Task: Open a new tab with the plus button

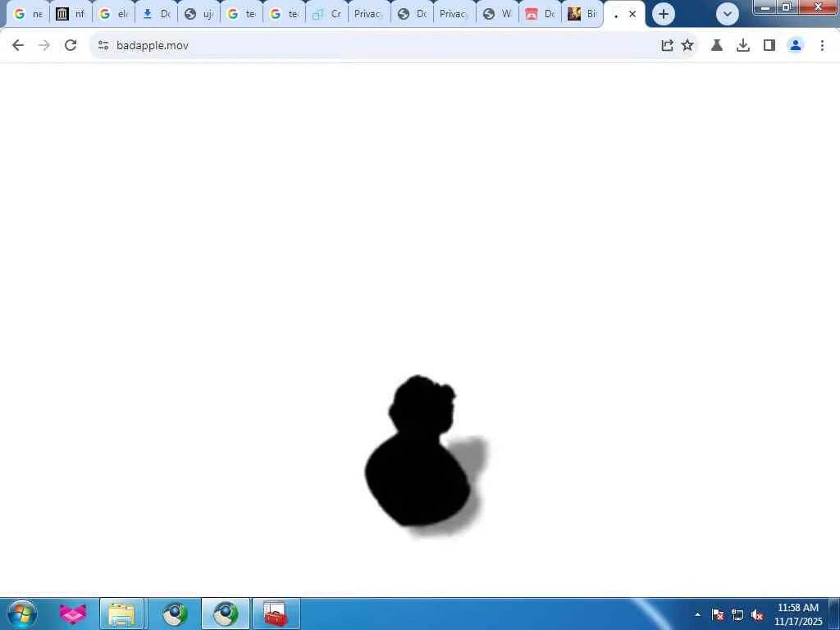Action: [663, 15]
